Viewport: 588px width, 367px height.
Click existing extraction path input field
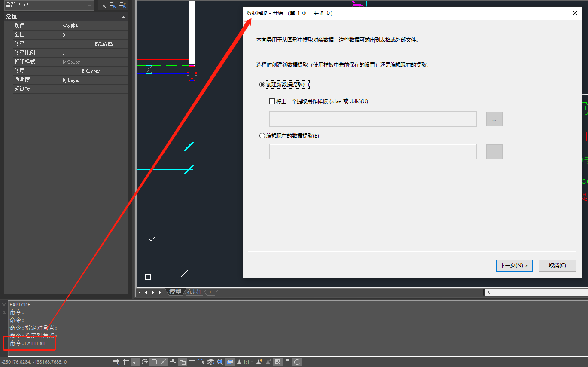point(373,152)
